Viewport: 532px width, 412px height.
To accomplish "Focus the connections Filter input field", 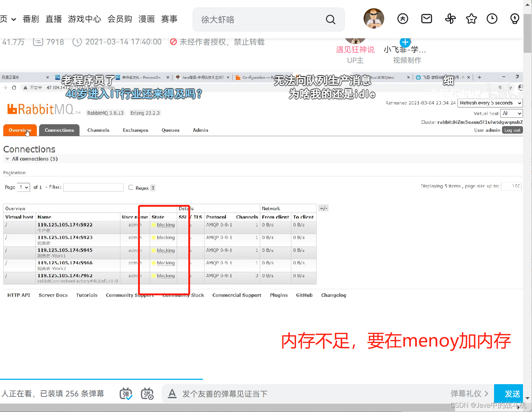I will coord(93,187).
